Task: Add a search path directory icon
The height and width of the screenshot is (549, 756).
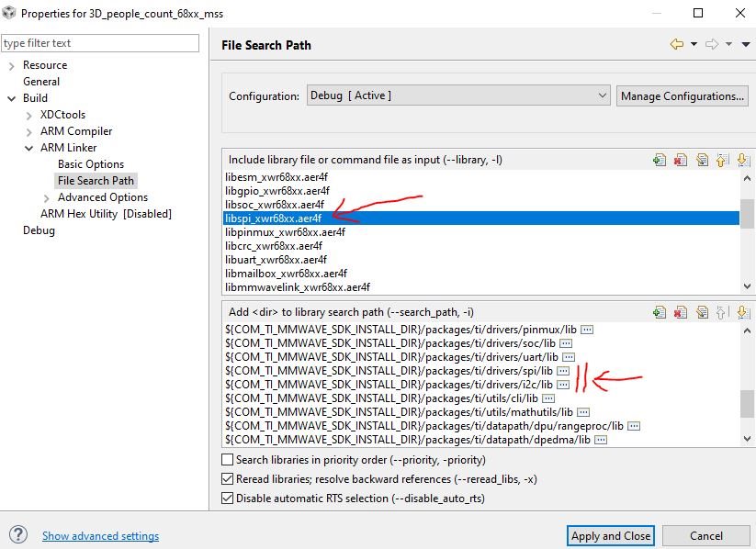Action: click(x=660, y=312)
